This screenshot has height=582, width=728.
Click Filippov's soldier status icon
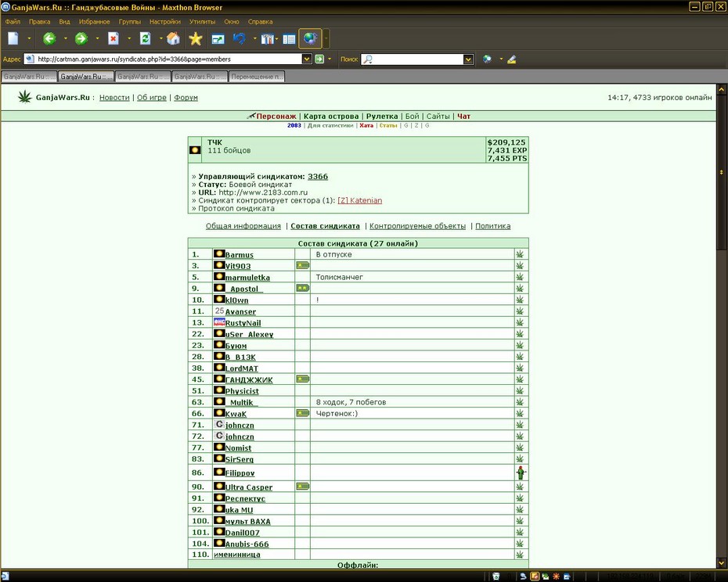point(521,473)
